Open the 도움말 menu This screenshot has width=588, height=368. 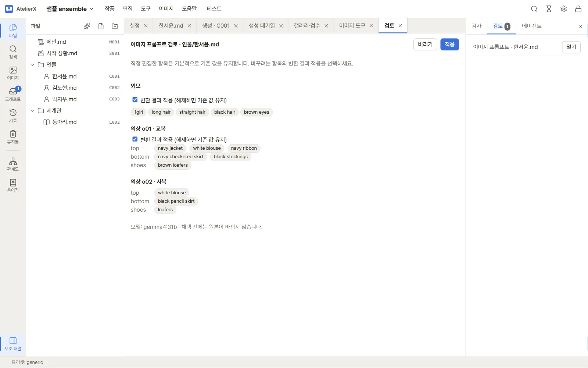[x=189, y=9]
